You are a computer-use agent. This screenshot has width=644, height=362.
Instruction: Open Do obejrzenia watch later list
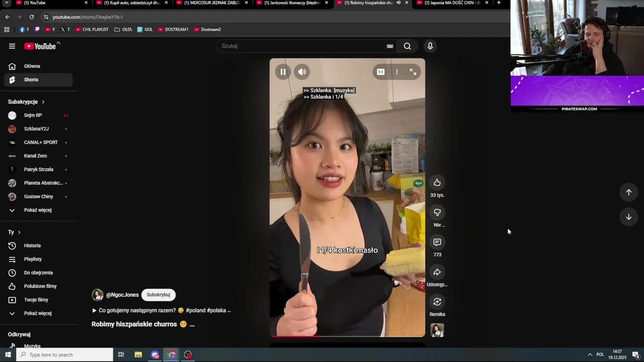pyautogui.click(x=38, y=273)
